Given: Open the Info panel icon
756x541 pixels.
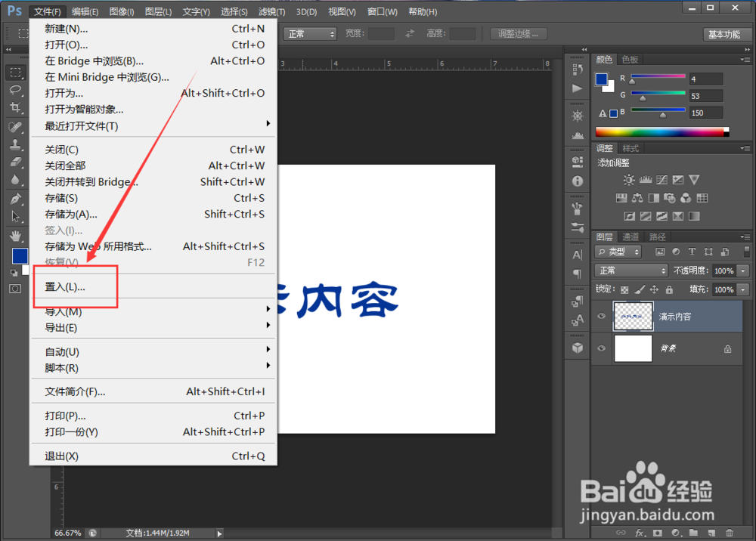Looking at the screenshot, I should click(577, 181).
